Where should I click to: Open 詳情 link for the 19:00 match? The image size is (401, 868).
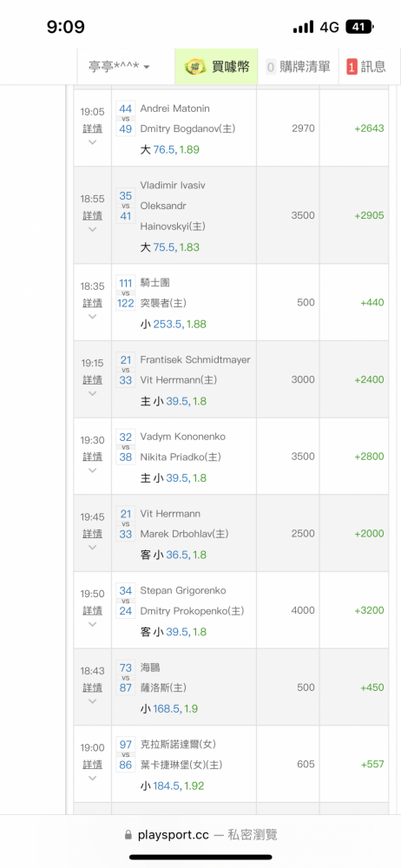93,764
